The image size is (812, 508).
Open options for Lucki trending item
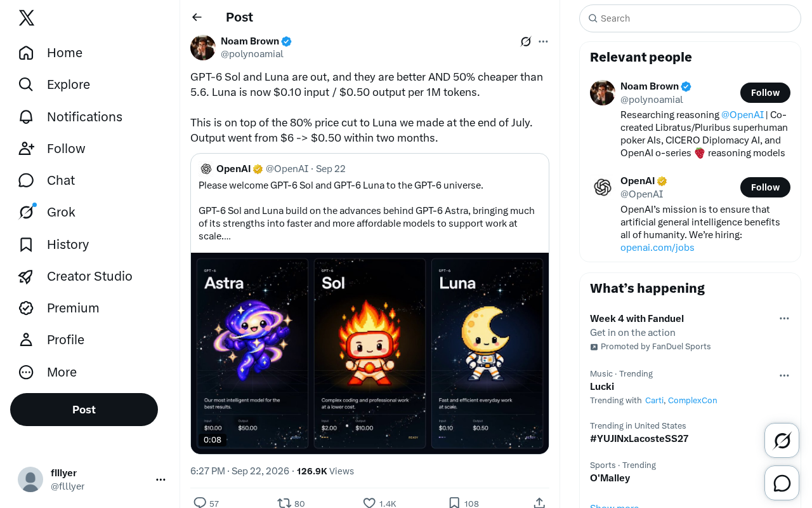coord(784,375)
